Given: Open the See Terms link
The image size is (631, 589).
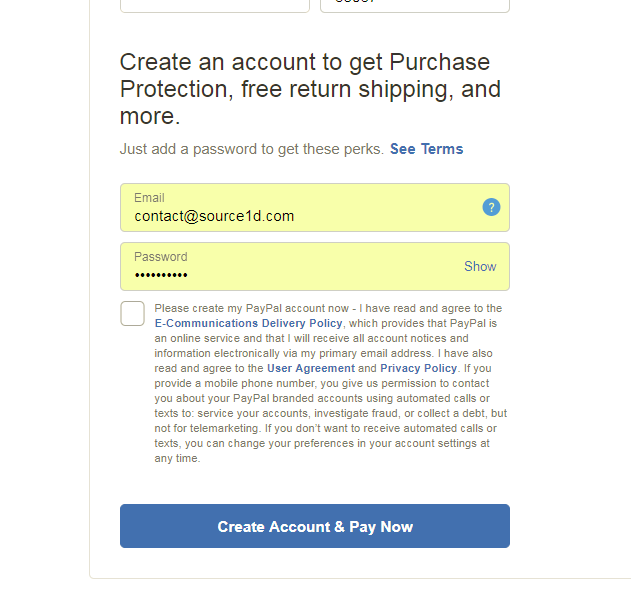Looking at the screenshot, I should tap(426, 149).
